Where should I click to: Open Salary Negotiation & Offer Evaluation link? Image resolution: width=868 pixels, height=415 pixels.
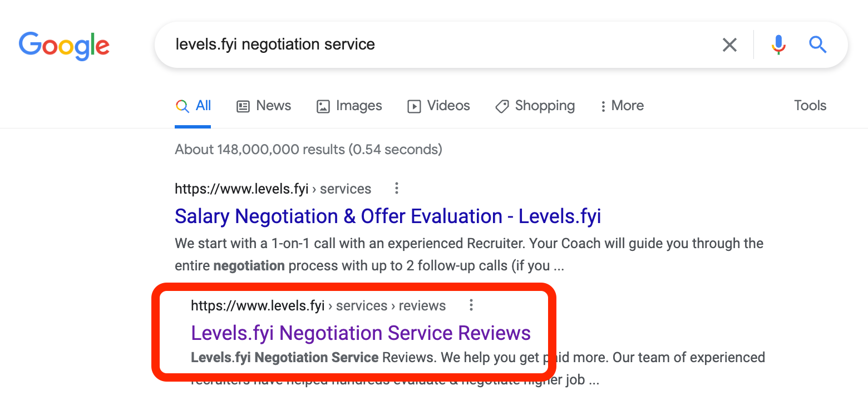pyautogui.click(x=388, y=216)
